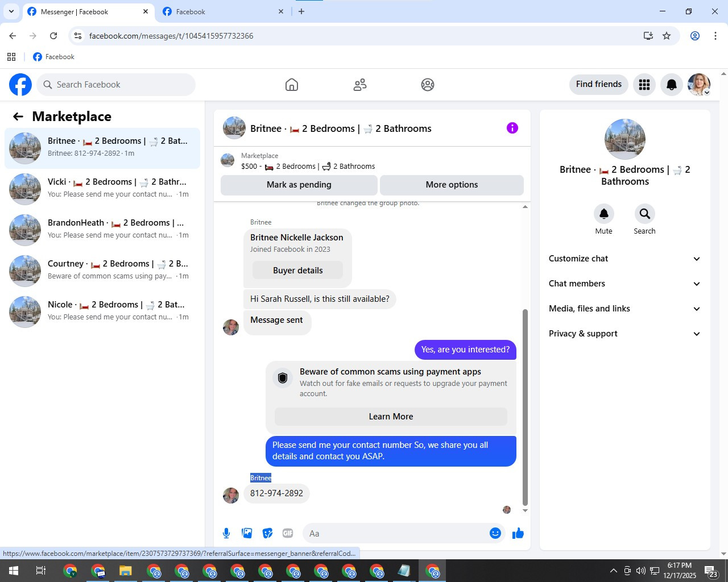Image resolution: width=728 pixels, height=582 pixels.
Task: Click the phone number 812-974-2892 message
Action: pos(276,493)
